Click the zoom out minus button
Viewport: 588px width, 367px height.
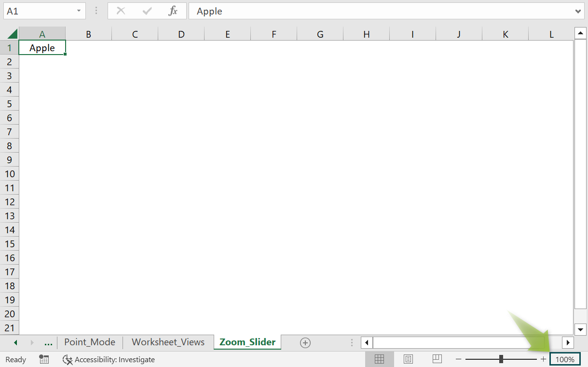[x=458, y=359]
